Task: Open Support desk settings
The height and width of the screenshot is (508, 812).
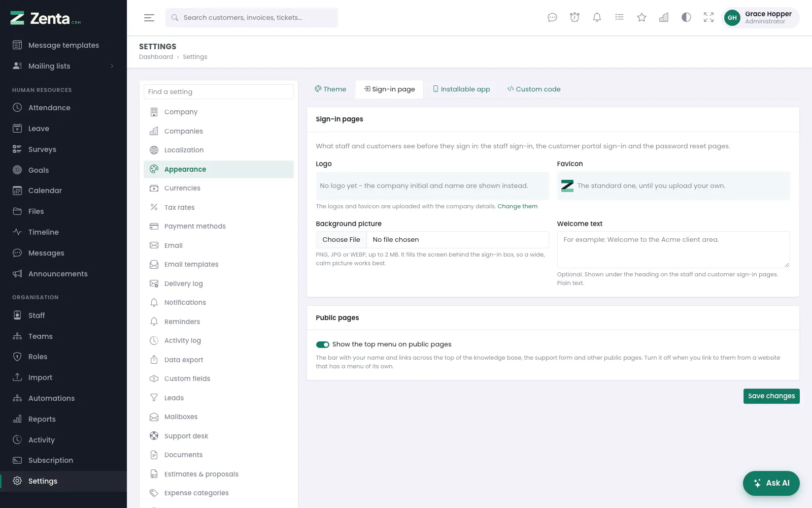Action: point(219,436)
